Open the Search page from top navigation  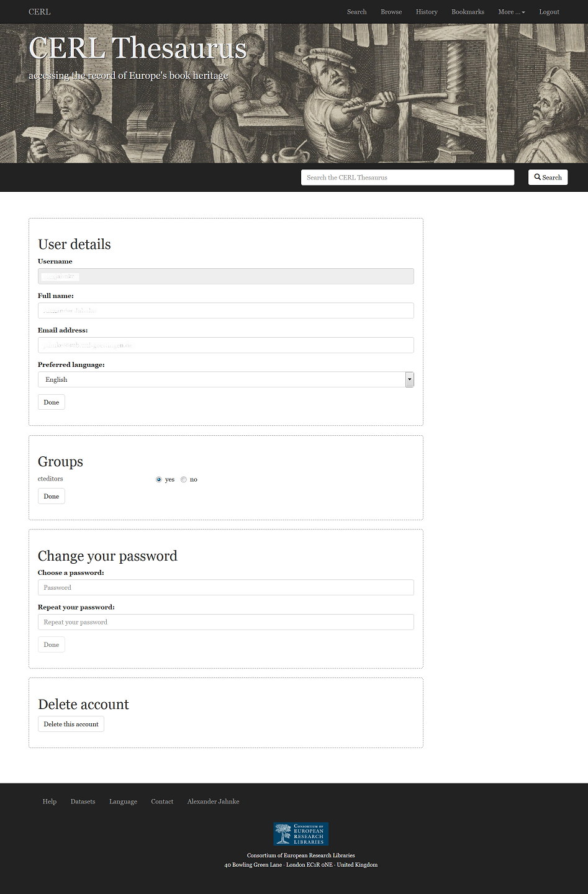click(356, 12)
